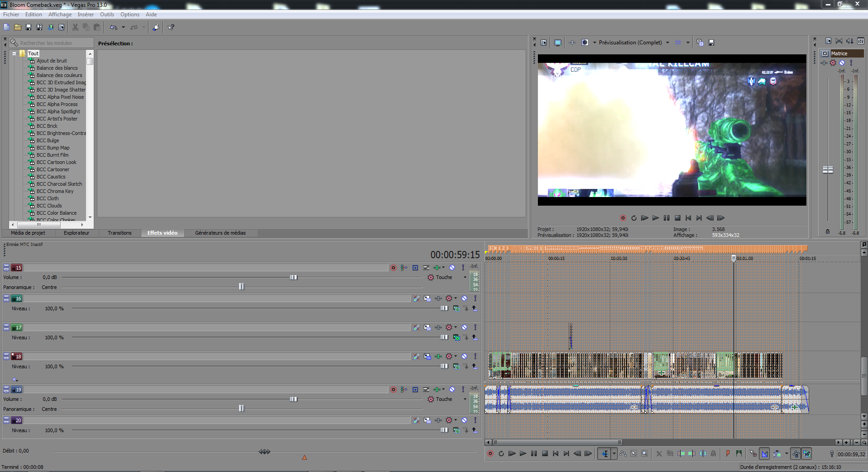Open track 19 Touche automation dropdown

click(x=465, y=399)
